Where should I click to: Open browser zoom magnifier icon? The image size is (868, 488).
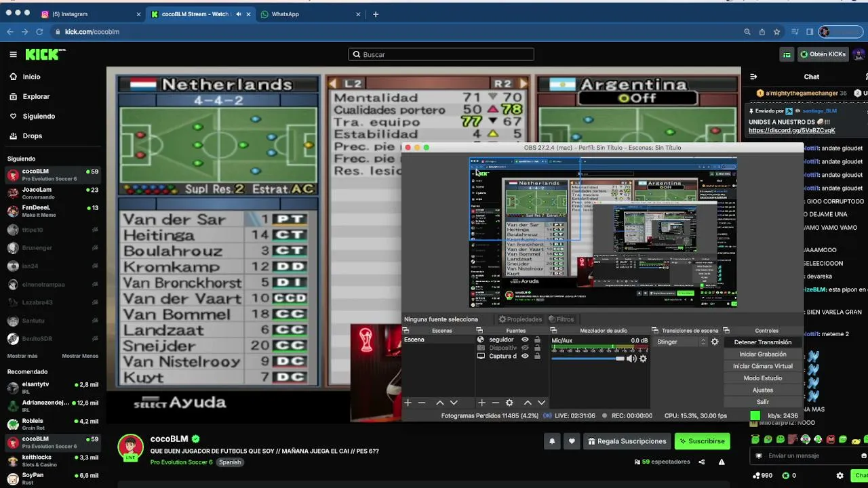coord(747,32)
